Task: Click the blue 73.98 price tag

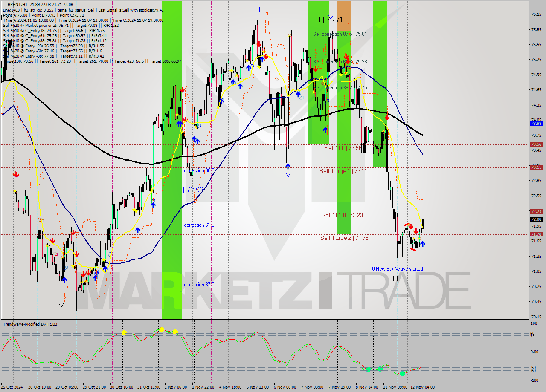Action: [536, 124]
